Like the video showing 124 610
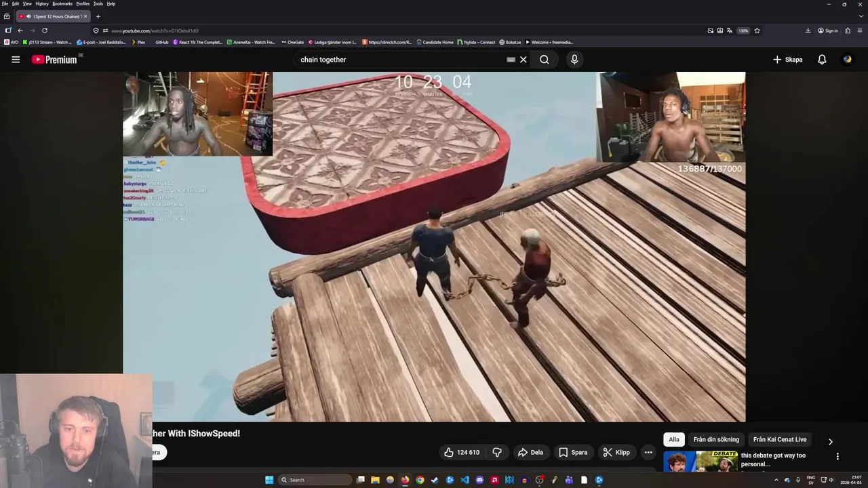This screenshot has height=488, width=868. [462, 452]
